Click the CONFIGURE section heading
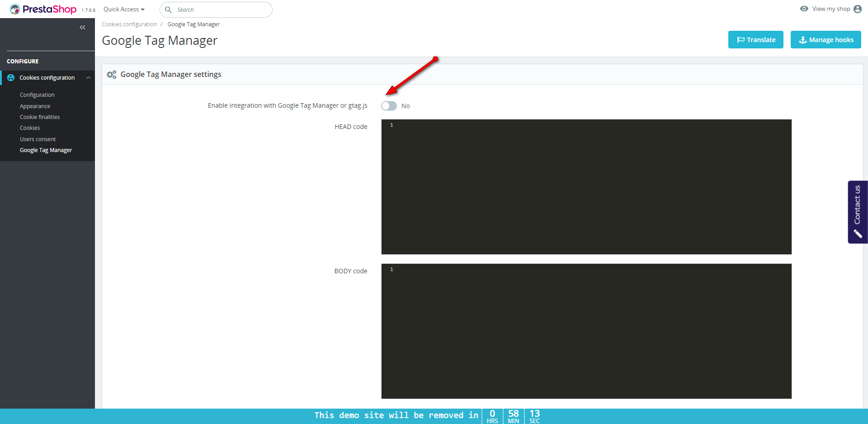The image size is (868, 424). [x=23, y=62]
